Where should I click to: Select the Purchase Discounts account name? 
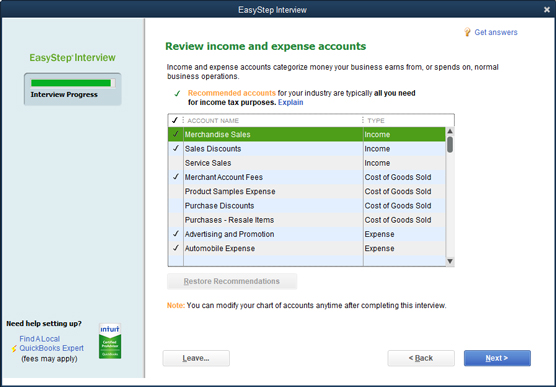[219, 205]
